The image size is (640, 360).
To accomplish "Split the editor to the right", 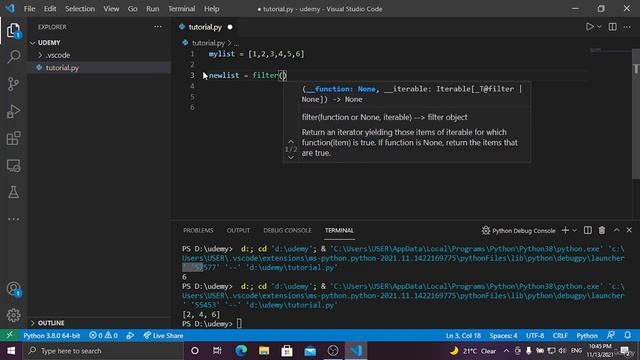I will point(613,27).
